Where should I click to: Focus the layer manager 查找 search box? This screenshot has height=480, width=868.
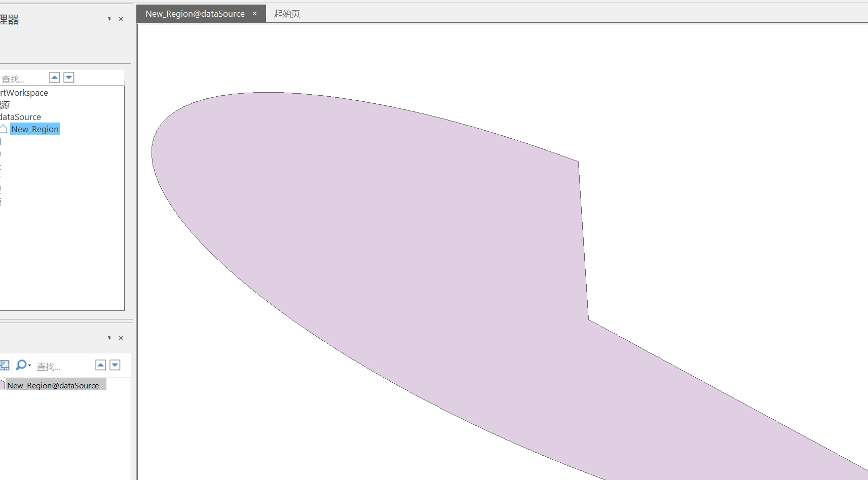pyautogui.click(x=63, y=366)
